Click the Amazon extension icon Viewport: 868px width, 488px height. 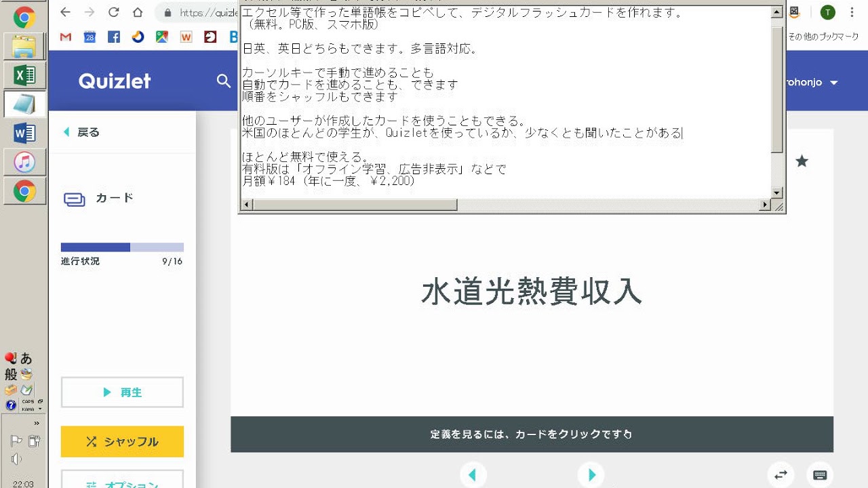(795, 12)
